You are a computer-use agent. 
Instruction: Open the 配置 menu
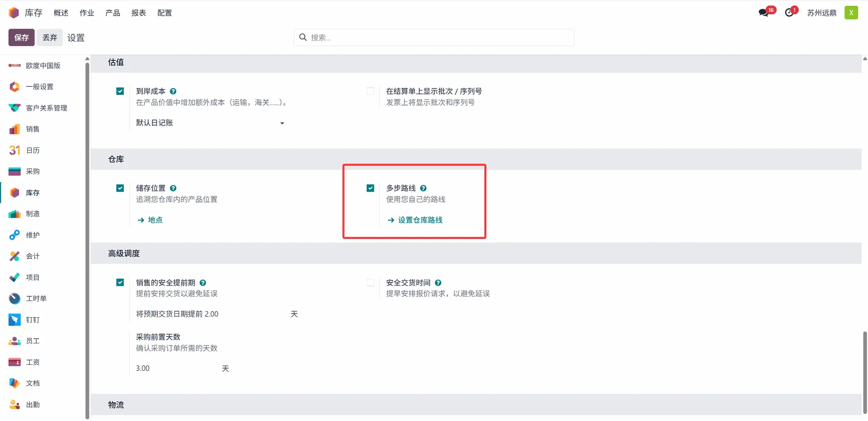(x=165, y=13)
